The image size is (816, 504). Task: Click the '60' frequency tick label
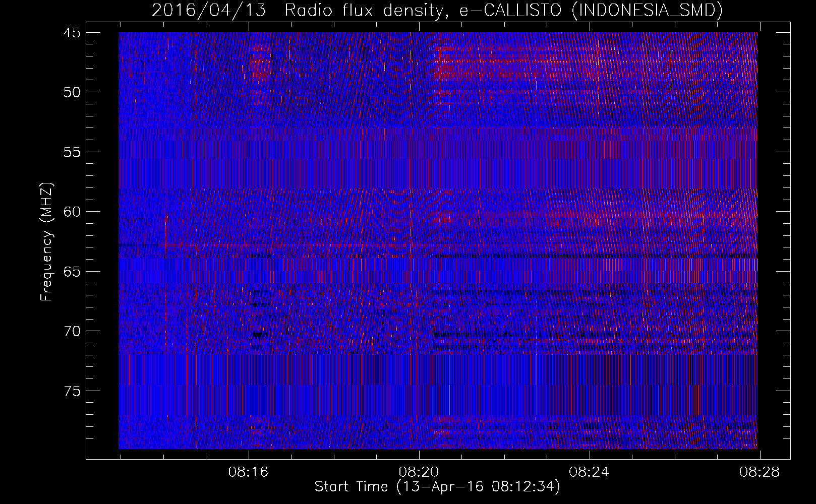[x=72, y=212]
